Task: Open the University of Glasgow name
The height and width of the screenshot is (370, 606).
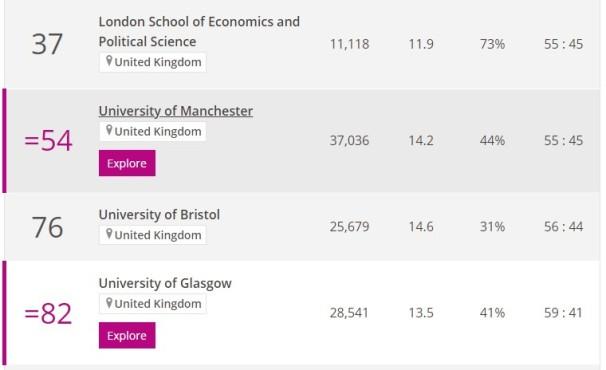Action: (165, 283)
